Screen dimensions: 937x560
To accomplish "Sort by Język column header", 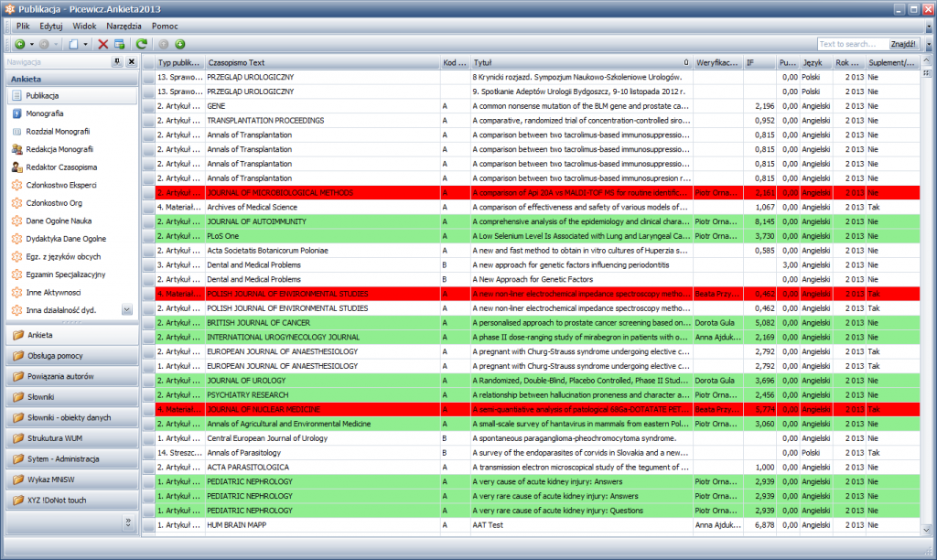I will [815, 63].
